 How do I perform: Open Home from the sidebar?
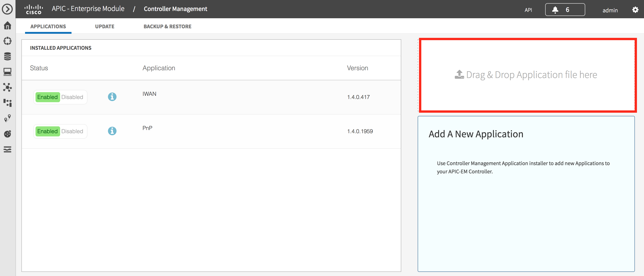[x=8, y=25]
